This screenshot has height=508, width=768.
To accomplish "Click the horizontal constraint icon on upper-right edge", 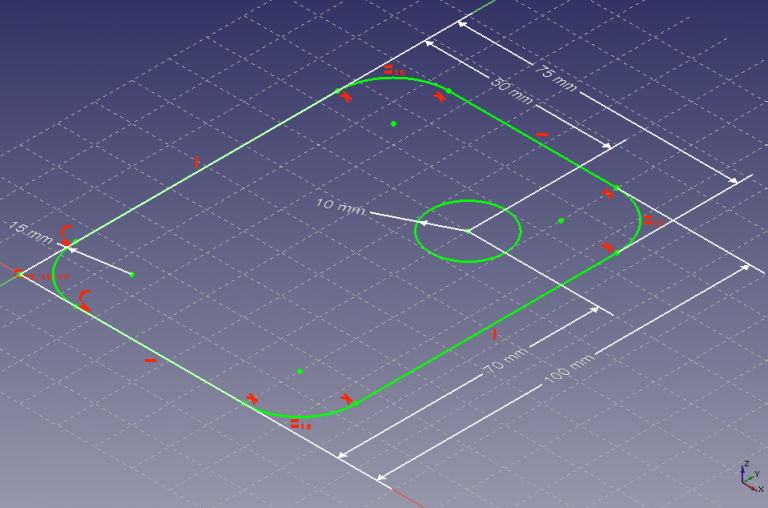I will pyautogui.click(x=542, y=134).
